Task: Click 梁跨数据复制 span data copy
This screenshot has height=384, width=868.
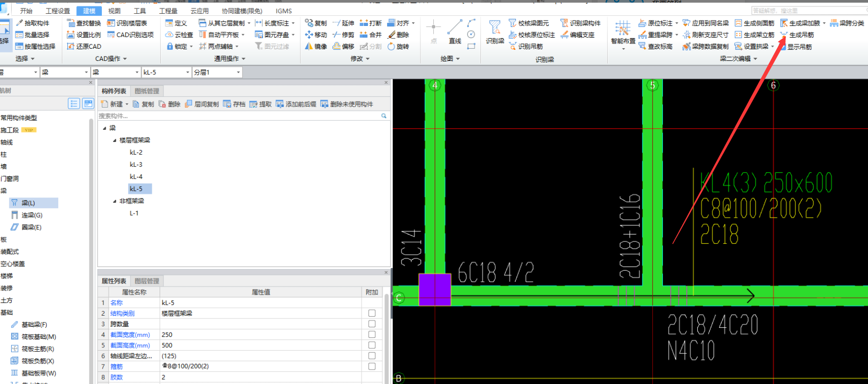Action: point(705,46)
